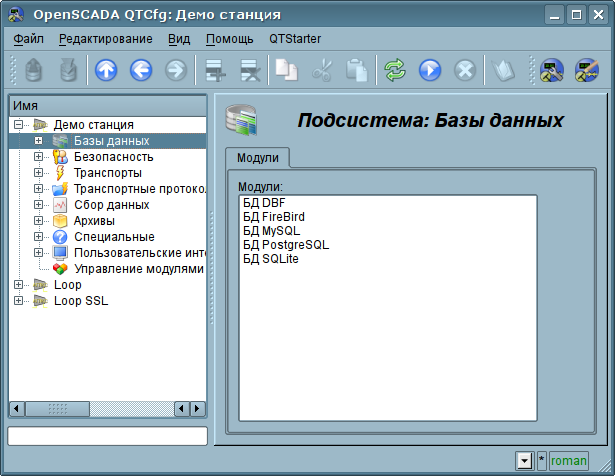This screenshot has width=615, height=476.
Task: Click the Copy item toolbar icon
Action: tap(287, 70)
